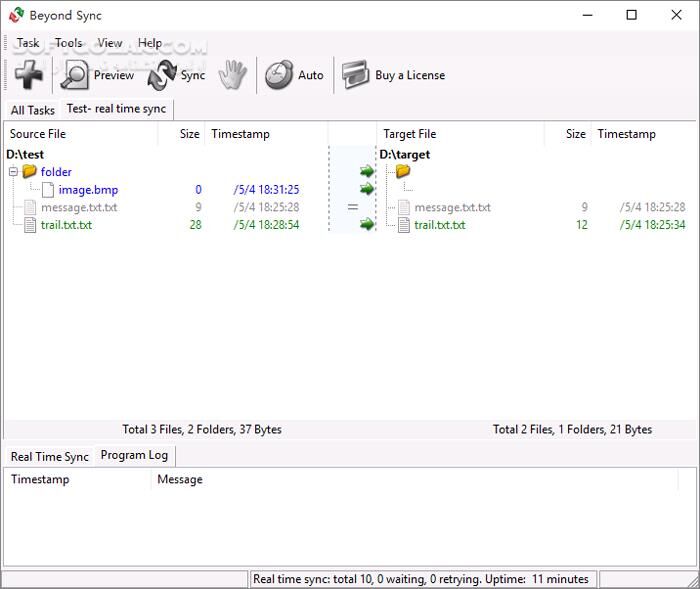Click the target folder icon under D:\target
This screenshot has width=700, height=589.
403,171
